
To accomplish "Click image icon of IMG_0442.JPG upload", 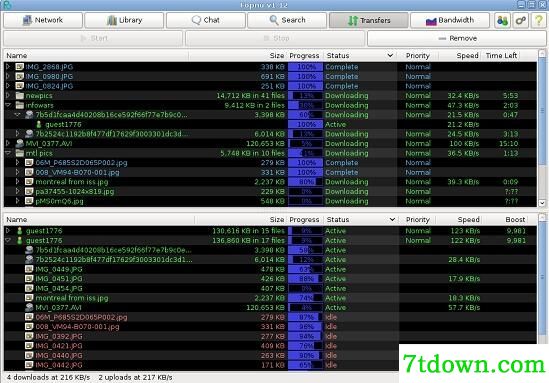I will (x=29, y=365).
